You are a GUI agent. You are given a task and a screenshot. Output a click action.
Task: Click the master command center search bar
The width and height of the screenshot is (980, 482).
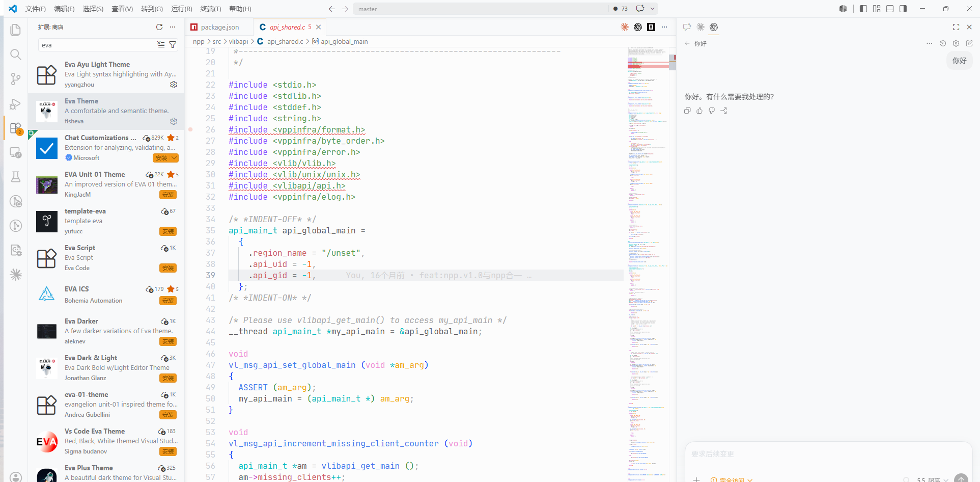481,9
